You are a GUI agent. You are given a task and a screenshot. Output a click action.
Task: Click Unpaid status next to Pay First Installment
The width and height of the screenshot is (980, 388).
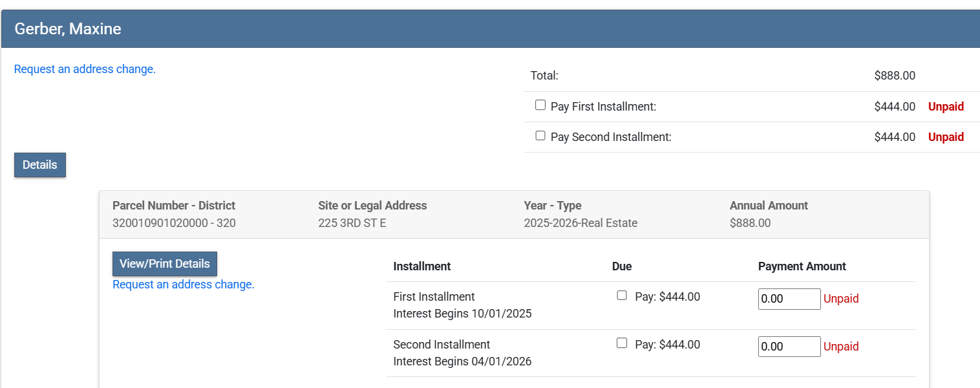pyautogui.click(x=946, y=107)
